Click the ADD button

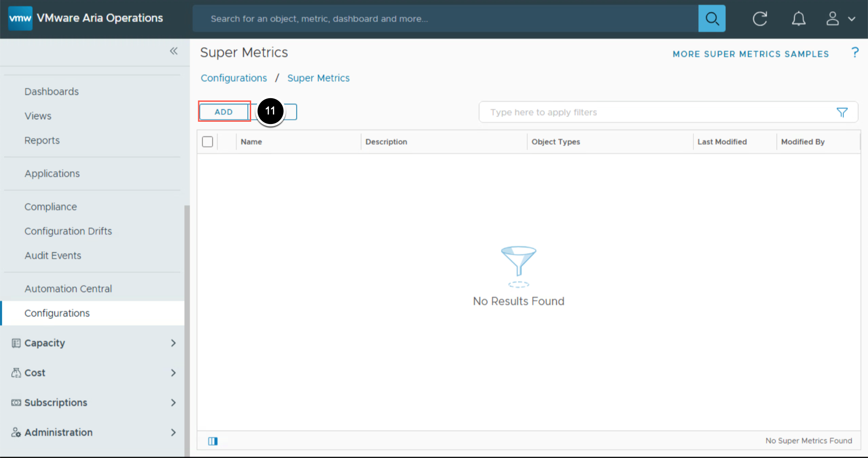coord(224,112)
